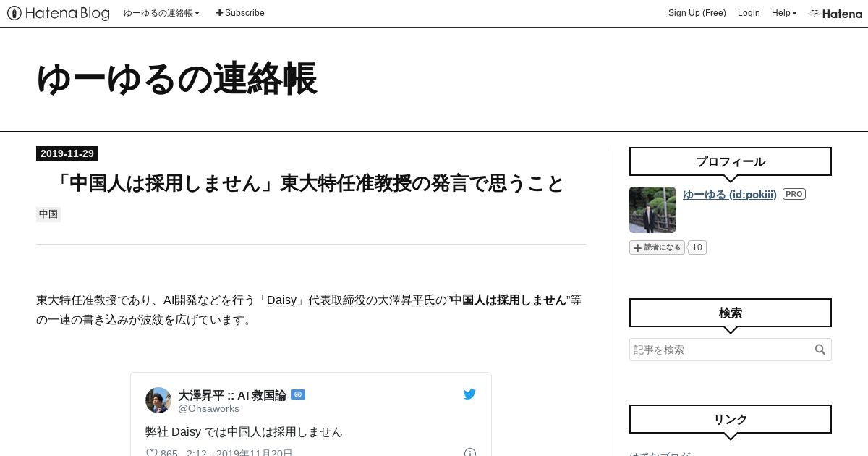This screenshot has width=868, height=456.
Task: View the profile avatar photo in sidebar
Action: click(652, 210)
